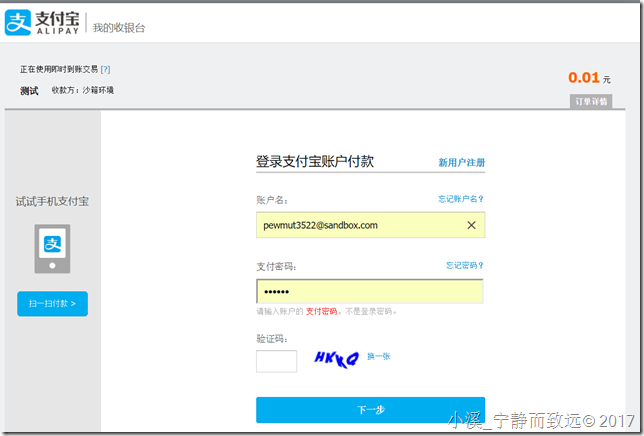Click the Alipay logo icon
The height and width of the screenshot is (436, 644).
18,23
